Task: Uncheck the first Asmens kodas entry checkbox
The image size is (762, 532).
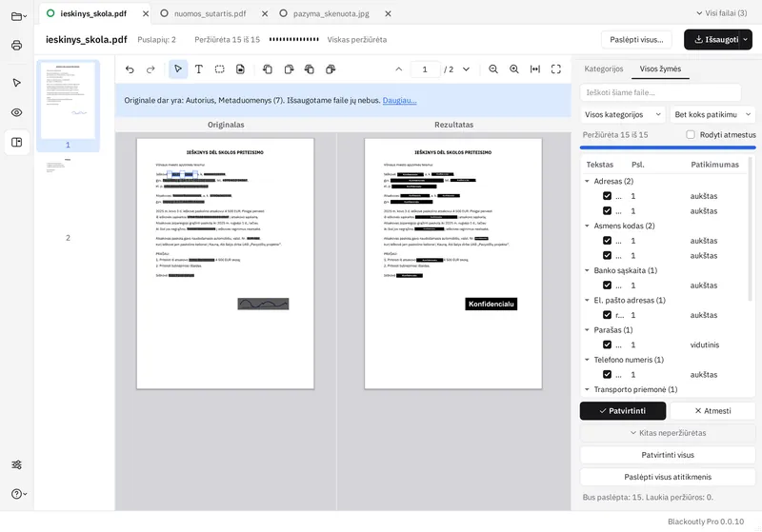Action: [607, 241]
